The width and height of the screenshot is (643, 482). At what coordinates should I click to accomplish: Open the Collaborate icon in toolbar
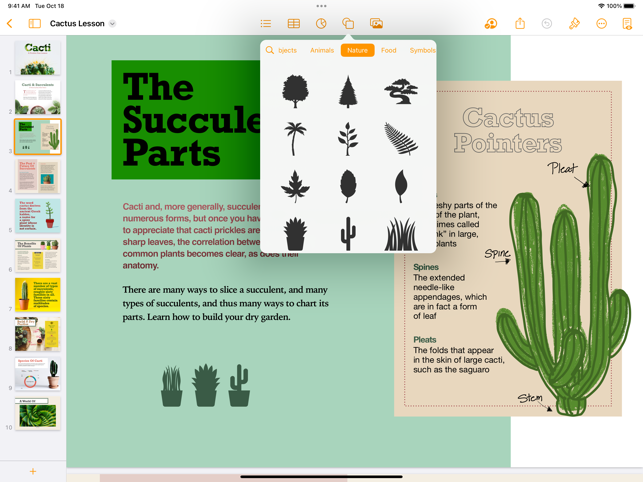[x=491, y=24]
